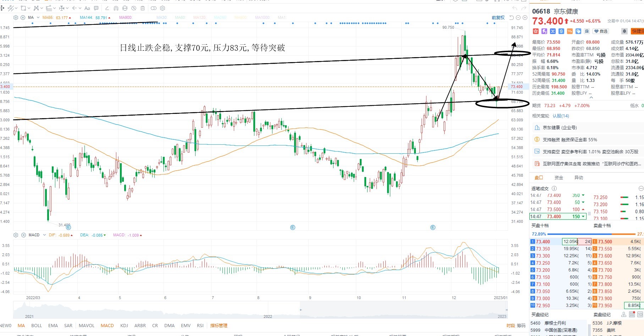Click the bottom timeline navigator strip
Screen dimensions: 644x336
click(x=260, y=310)
